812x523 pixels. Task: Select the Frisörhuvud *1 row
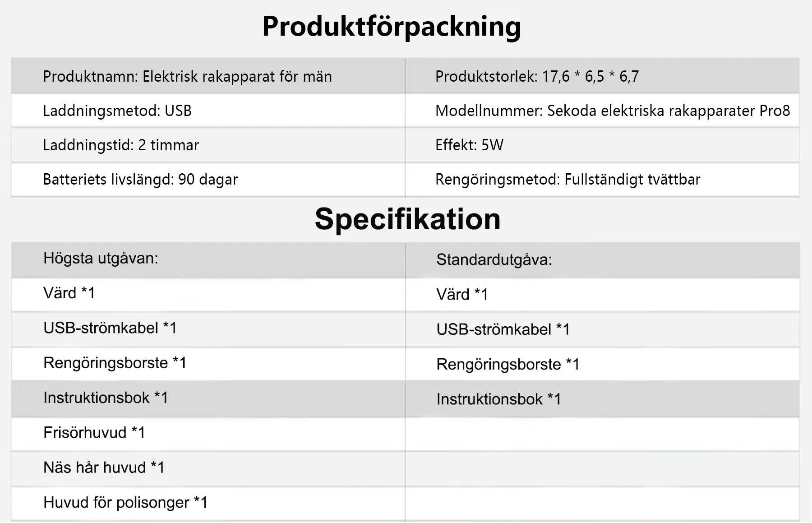tap(94, 433)
